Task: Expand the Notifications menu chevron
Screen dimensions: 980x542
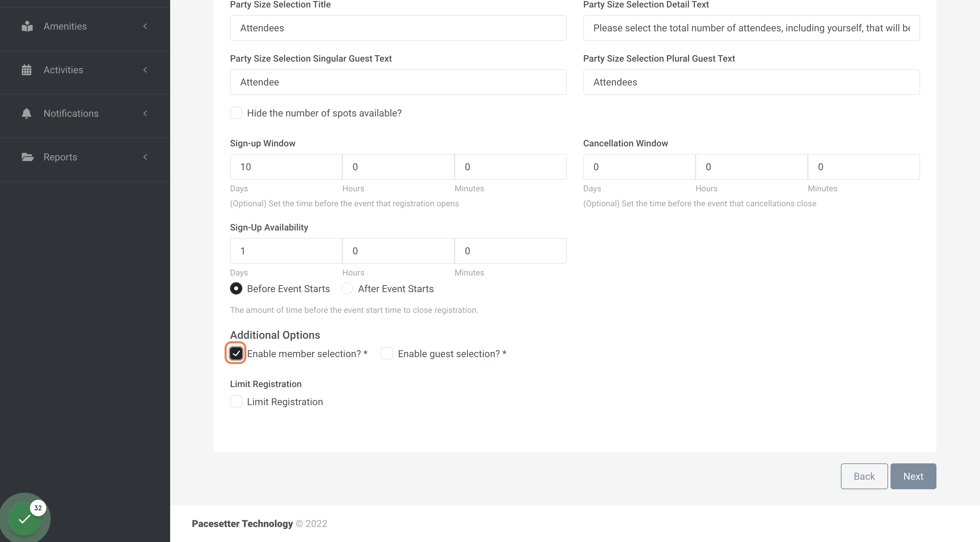Action: tap(145, 113)
